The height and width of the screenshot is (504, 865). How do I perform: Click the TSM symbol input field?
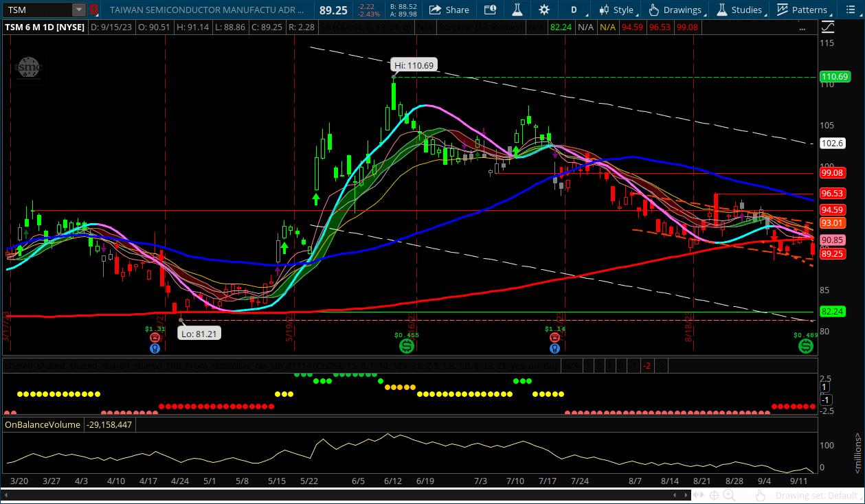[38, 10]
